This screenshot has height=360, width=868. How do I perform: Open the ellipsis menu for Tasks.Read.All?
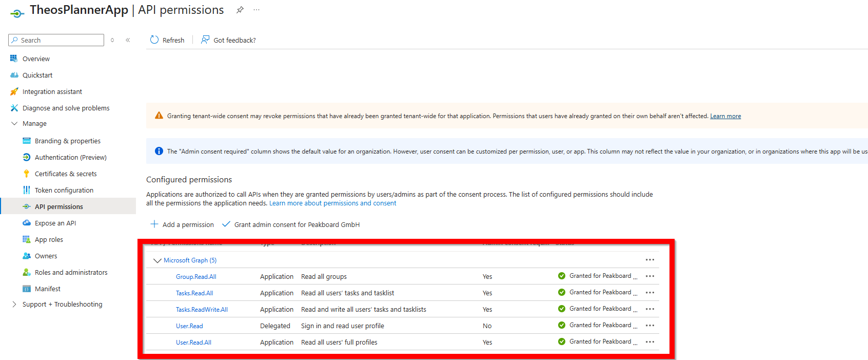coord(650,293)
